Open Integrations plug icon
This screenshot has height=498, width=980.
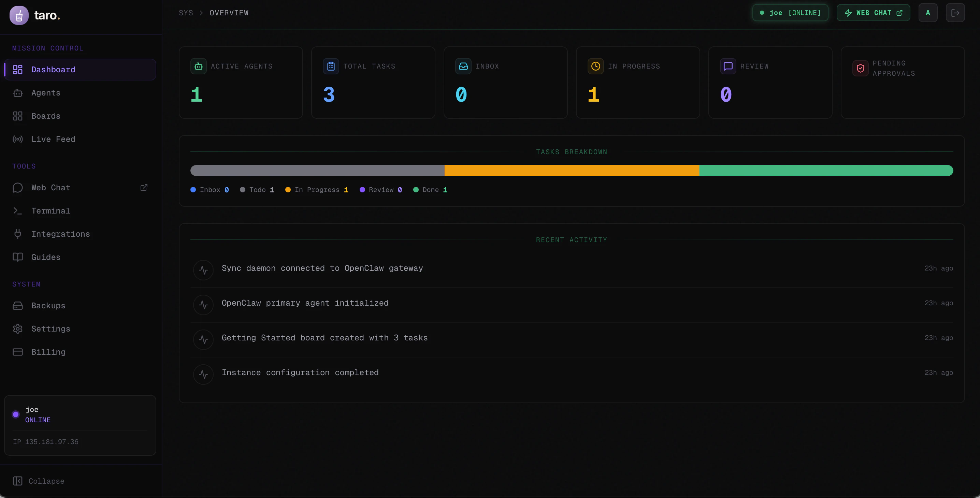[17, 234]
